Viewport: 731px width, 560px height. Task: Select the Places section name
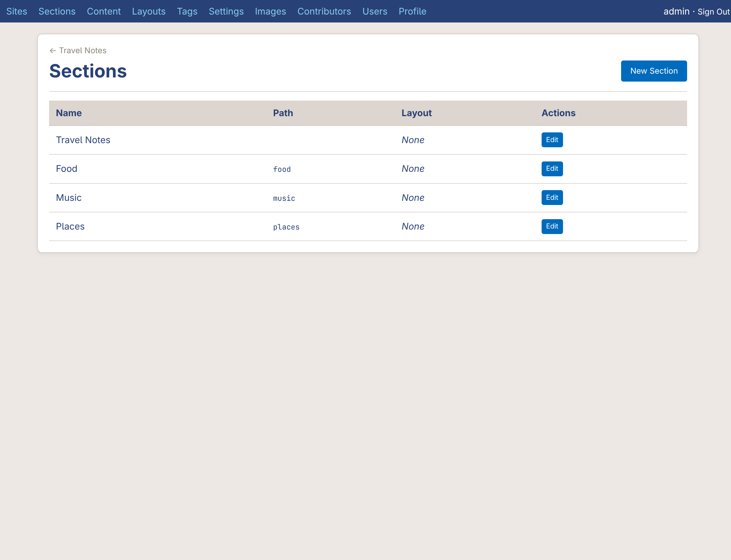[x=70, y=226]
